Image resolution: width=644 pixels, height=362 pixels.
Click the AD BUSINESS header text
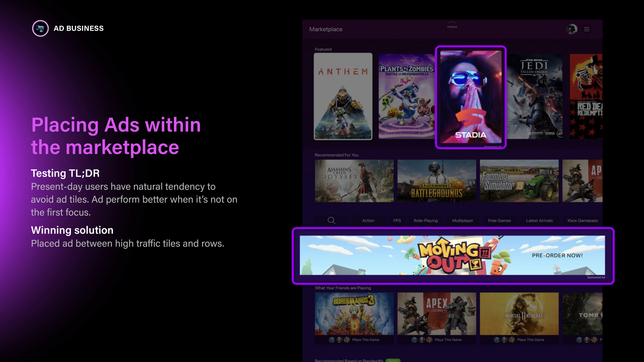pyautogui.click(x=79, y=28)
